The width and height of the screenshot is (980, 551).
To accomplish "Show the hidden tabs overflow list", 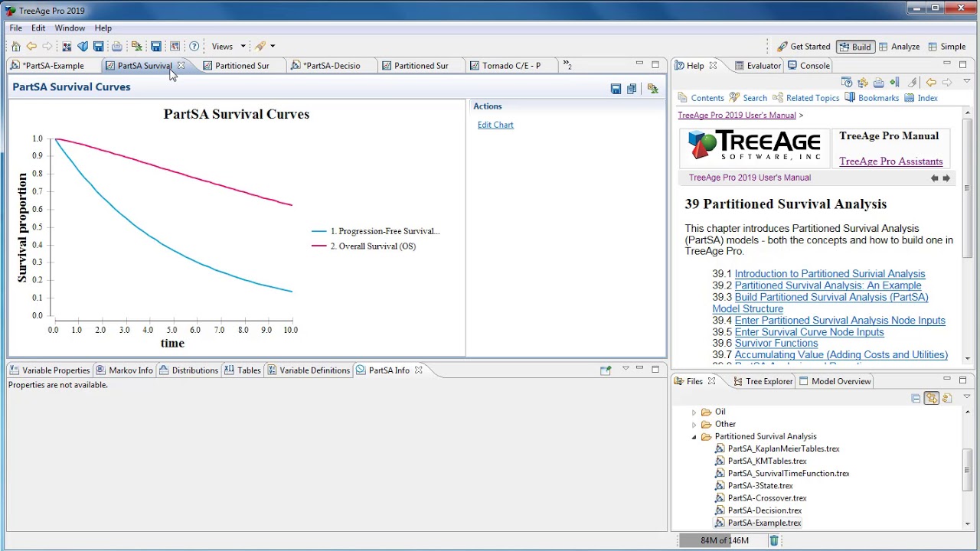I will coord(567,66).
